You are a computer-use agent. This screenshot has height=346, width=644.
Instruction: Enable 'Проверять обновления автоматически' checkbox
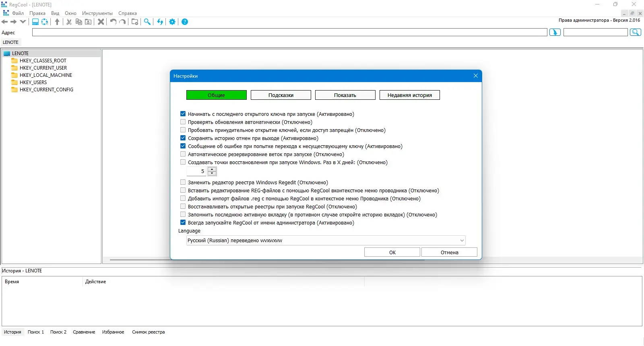183,122
